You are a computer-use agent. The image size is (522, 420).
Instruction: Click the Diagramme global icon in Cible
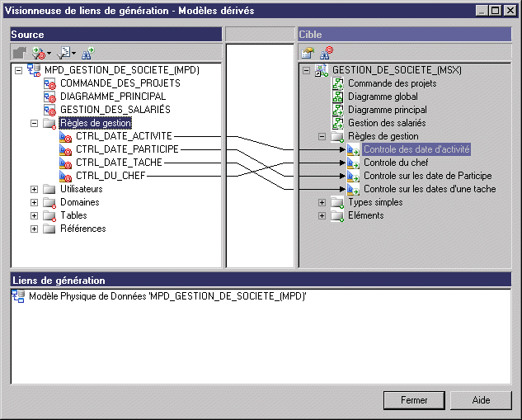pos(337,97)
